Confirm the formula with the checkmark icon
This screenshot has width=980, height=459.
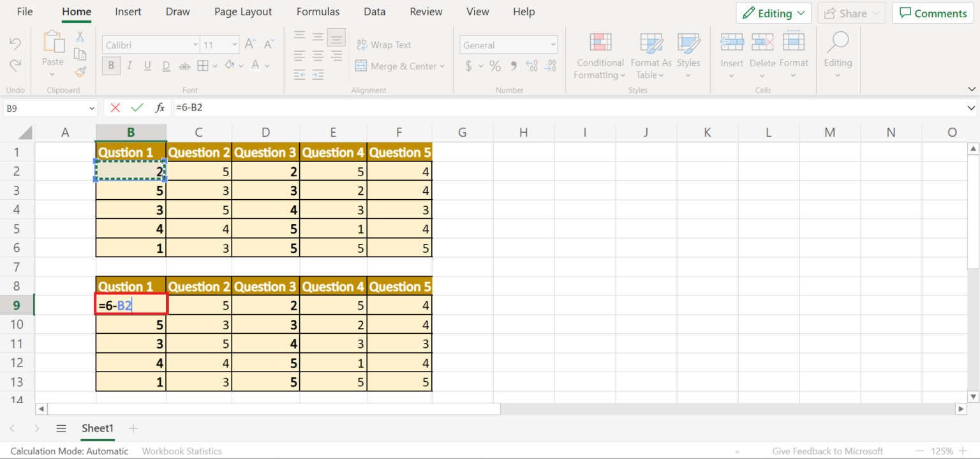click(x=137, y=108)
